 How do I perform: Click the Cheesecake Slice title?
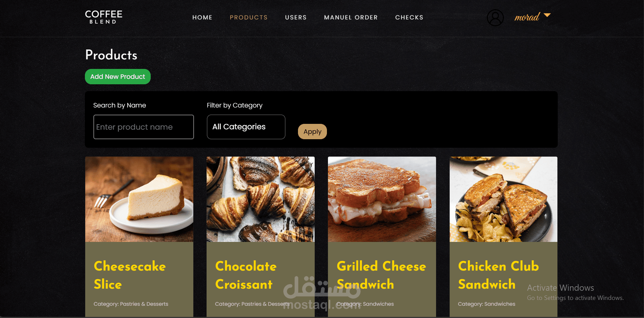130,275
